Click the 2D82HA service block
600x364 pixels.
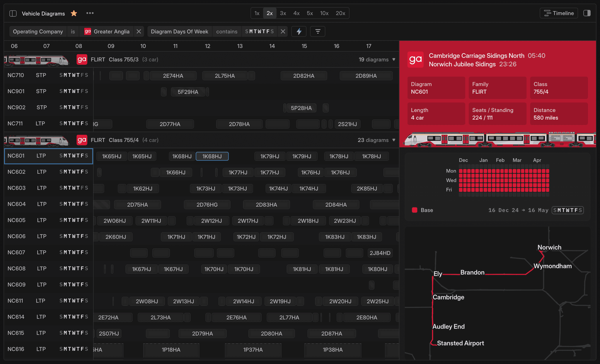[x=304, y=76]
